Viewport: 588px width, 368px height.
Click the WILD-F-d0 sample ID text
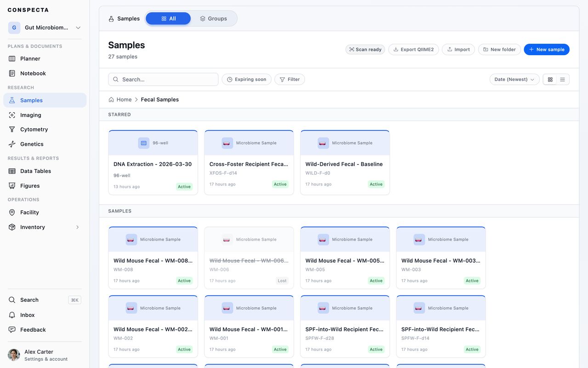point(318,173)
